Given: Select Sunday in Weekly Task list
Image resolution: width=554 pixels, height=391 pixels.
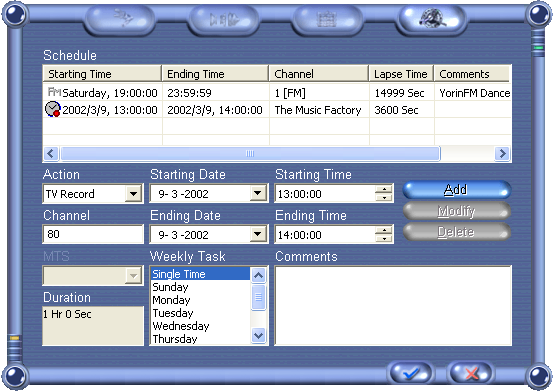Looking at the screenshot, I should [200, 287].
